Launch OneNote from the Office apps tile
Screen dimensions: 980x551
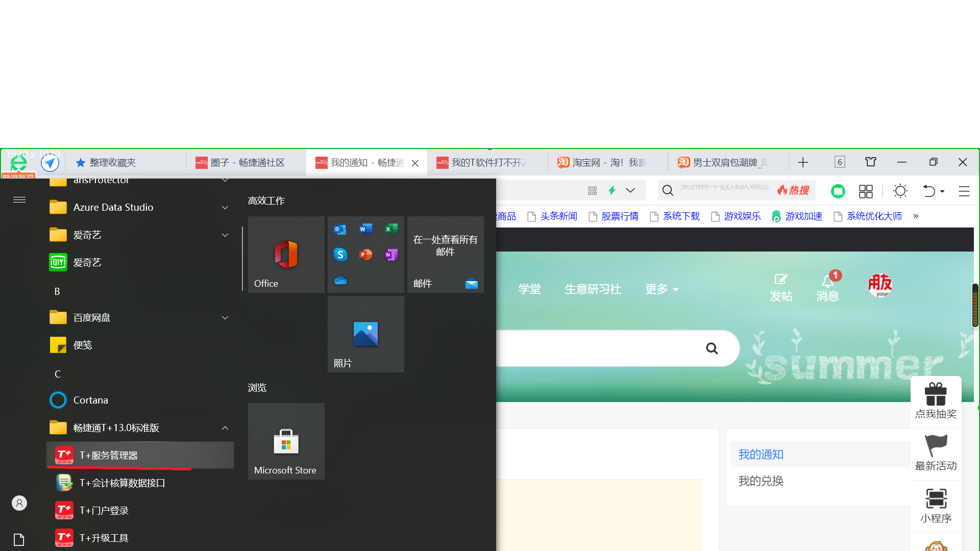pos(391,255)
